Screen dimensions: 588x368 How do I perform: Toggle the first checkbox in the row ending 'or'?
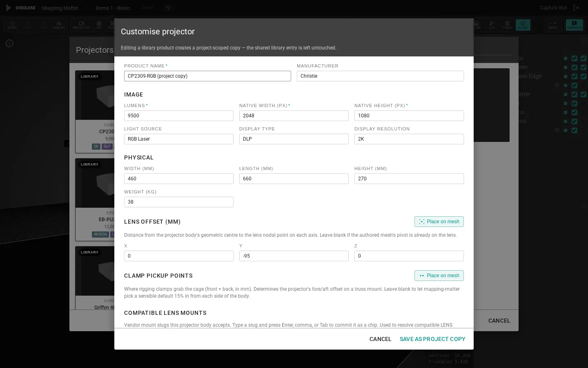pos(575,58)
